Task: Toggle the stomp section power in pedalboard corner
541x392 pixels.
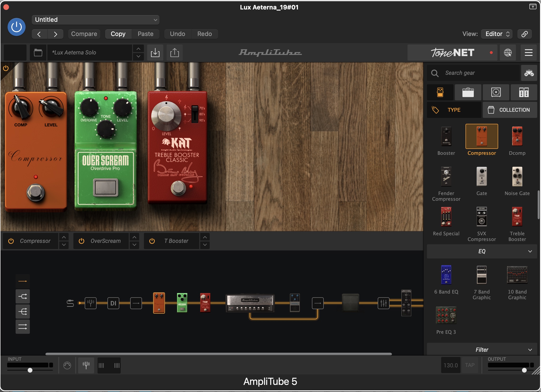Action: click(6, 68)
